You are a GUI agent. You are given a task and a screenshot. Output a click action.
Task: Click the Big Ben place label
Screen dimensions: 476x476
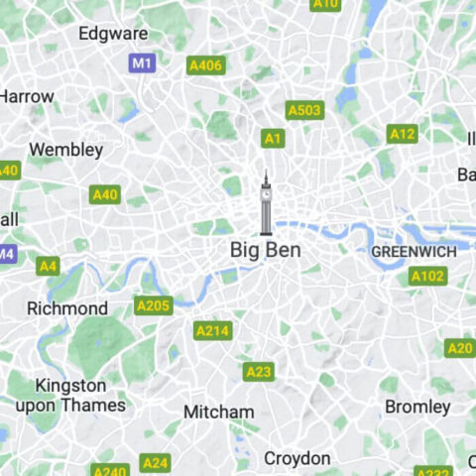266,250
